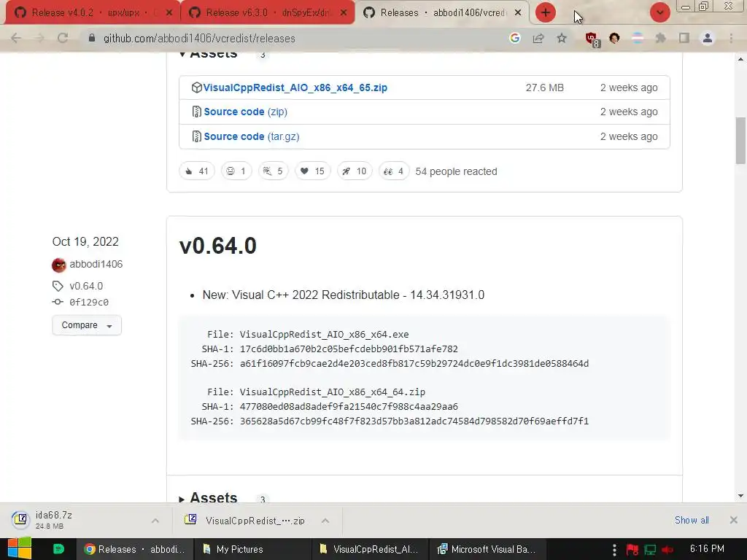Click the abbodi1406 avatar image

pyautogui.click(x=59, y=265)
